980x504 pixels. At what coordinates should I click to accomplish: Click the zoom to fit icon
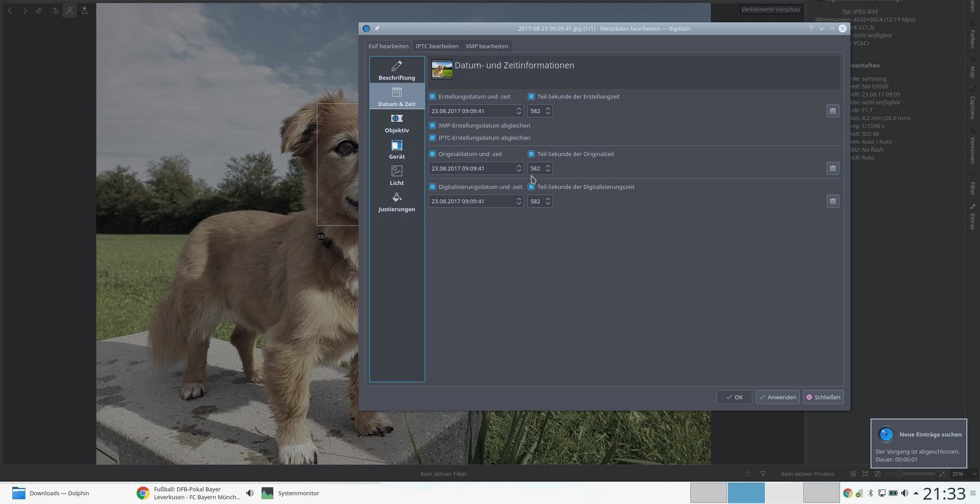tap(853, 474)
